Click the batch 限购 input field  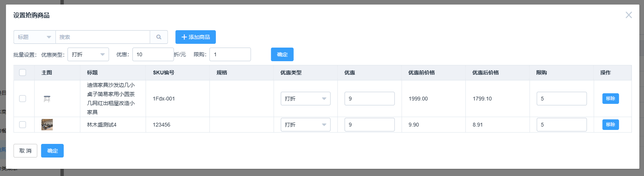(x=230, y=54)
